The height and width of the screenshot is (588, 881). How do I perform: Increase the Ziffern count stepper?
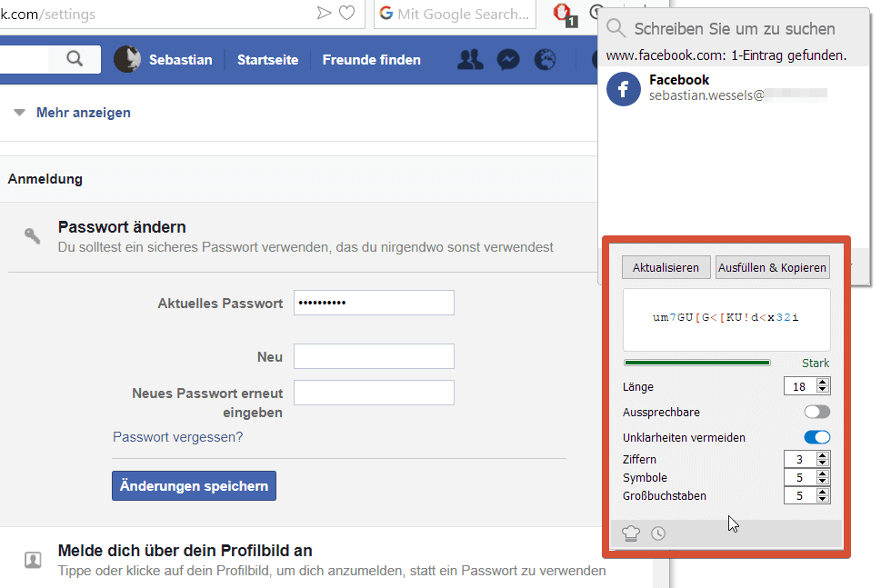click(x=823, y=455)
